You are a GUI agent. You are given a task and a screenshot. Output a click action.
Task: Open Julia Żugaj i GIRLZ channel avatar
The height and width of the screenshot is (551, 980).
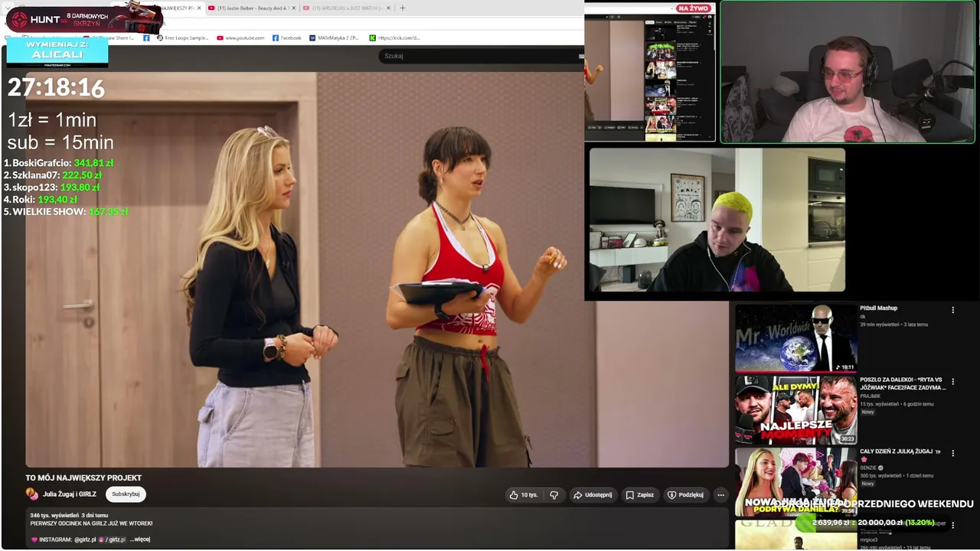(32, 494)
